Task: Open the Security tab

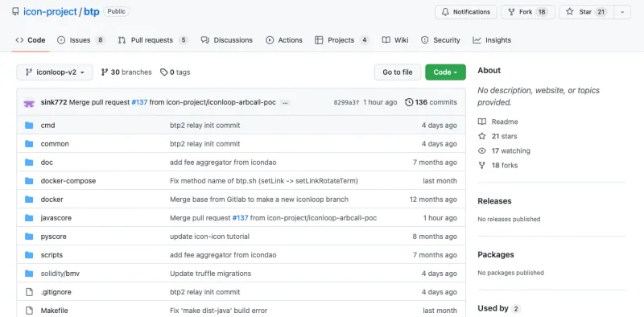Action: point(440,40)
